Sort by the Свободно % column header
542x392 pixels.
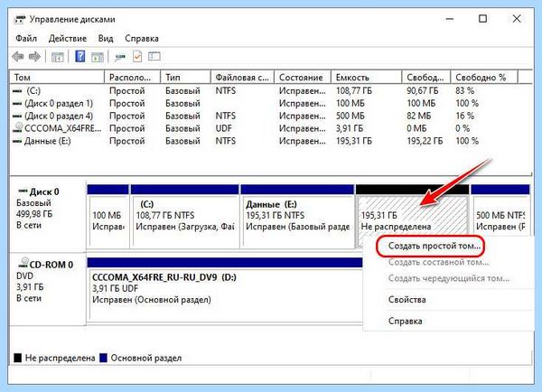[484, 77]
